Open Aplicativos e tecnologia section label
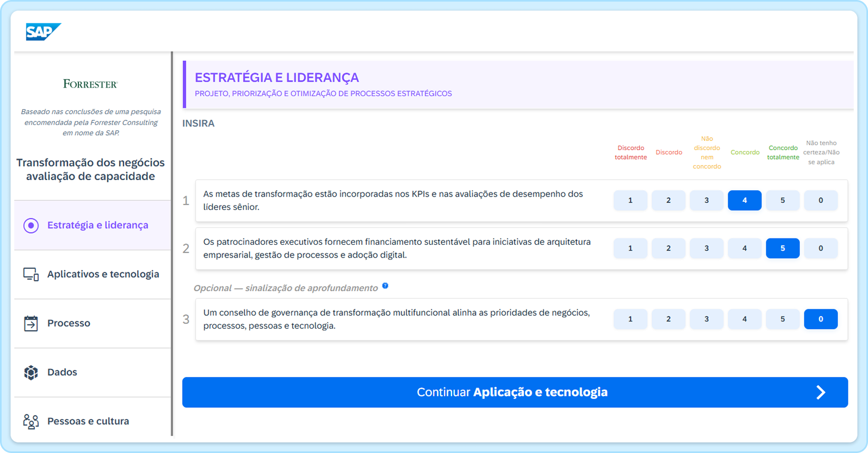The image size is (868, 453). pyautogui.click(x=103, y=274)
